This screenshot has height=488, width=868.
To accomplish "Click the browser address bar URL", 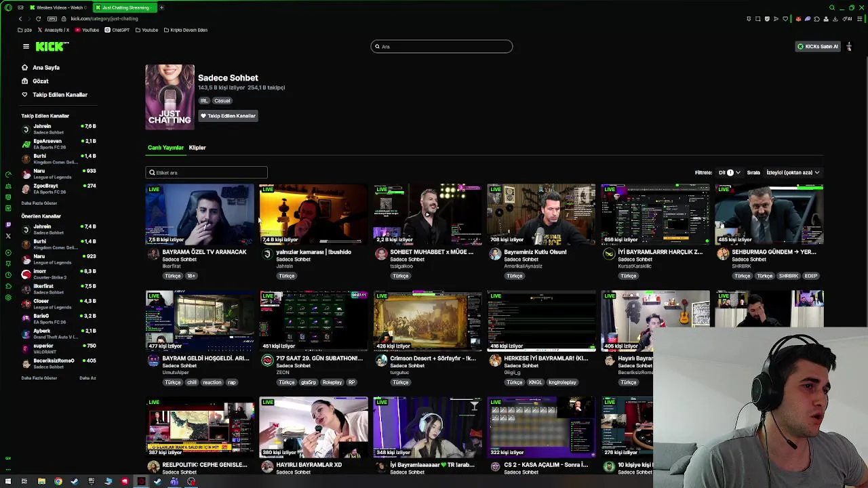I will pos(104,18).
